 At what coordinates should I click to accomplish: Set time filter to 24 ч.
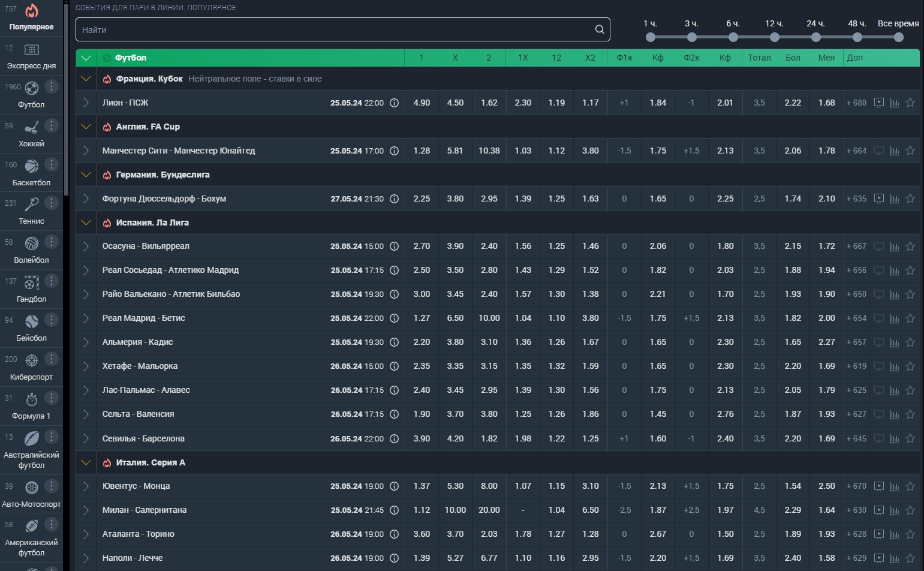pos(816,37)
